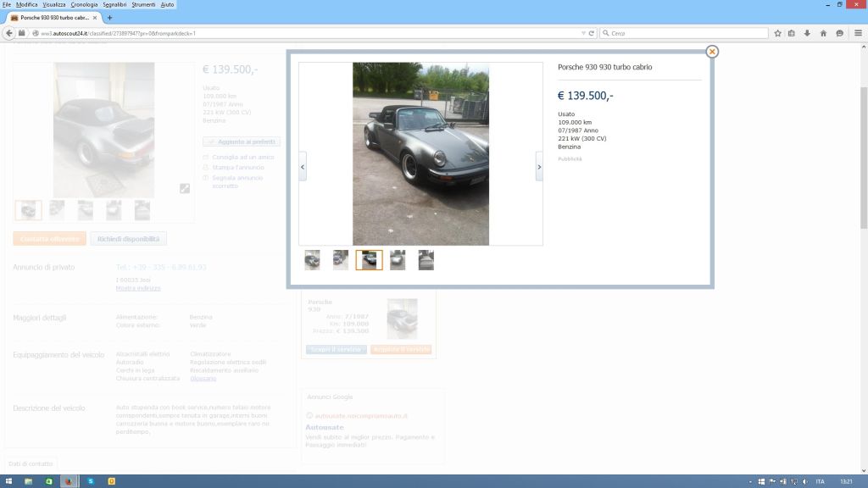Expand the address bar history dropdown

583,33
